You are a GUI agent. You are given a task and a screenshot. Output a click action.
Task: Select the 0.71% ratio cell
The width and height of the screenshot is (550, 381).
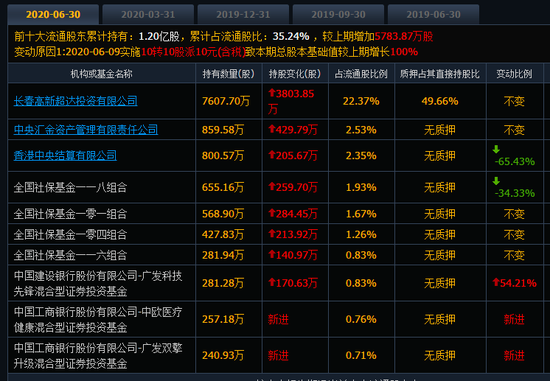361,355
